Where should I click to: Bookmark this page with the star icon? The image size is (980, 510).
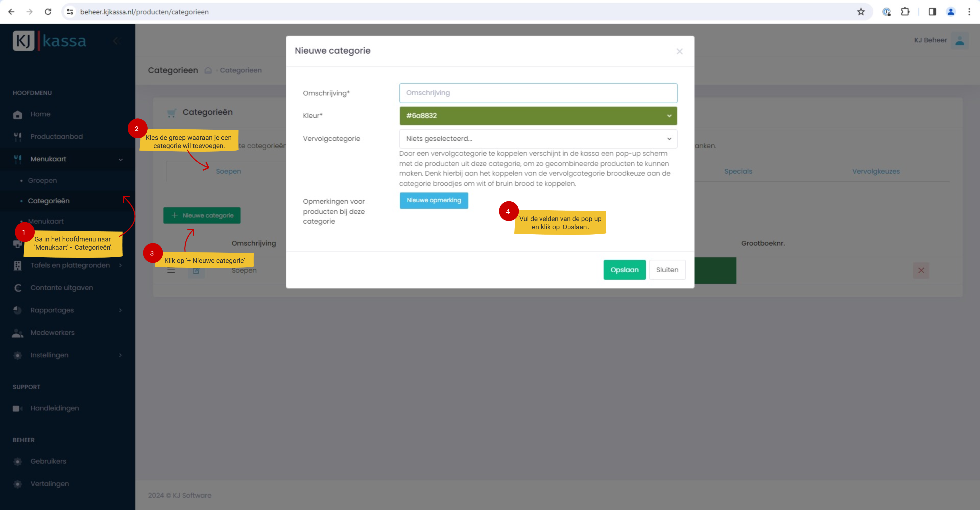click(x=861, y=12)
